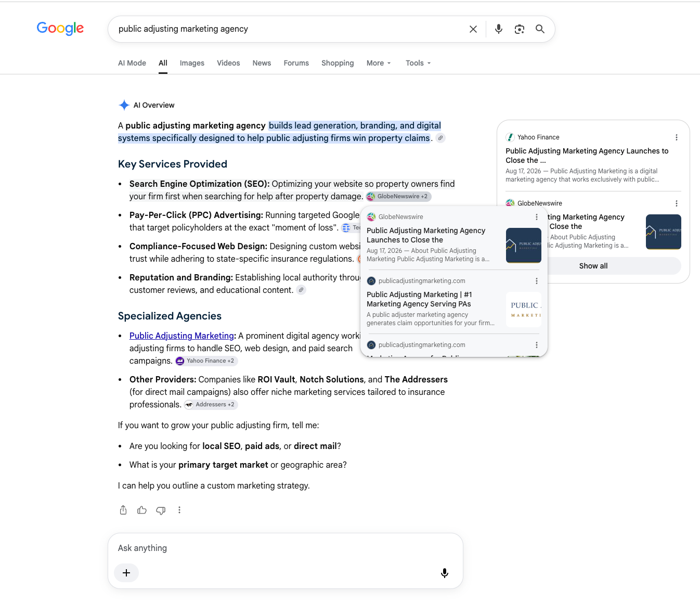Select the All results tab
The height and width of the screenshot is (603, 700).
point(163,63)
